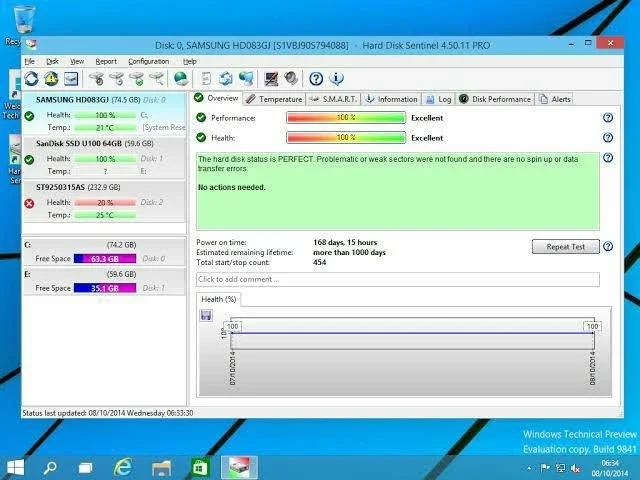Image resolution: width=640 pixels, height=480 pixels.
Task: Click the info bubble toolbar icon
Action: coord(336,78)
